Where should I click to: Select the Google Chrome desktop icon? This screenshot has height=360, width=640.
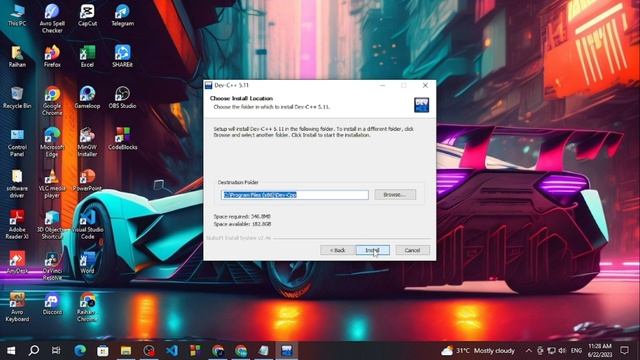52,101
